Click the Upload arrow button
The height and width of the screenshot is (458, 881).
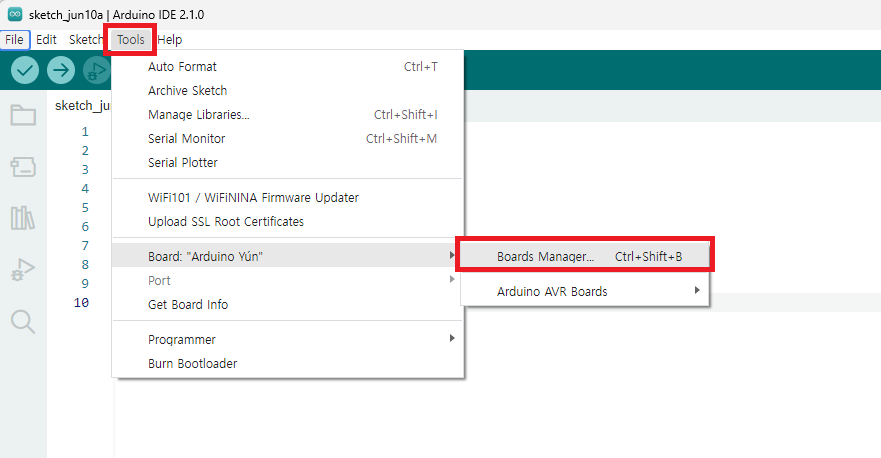click(x=61, y=70)
